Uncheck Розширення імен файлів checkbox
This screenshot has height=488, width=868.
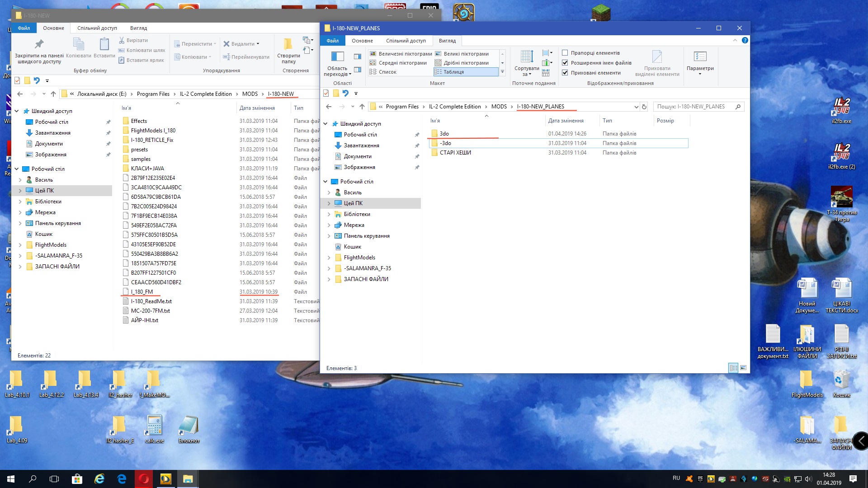click(565, 63)
